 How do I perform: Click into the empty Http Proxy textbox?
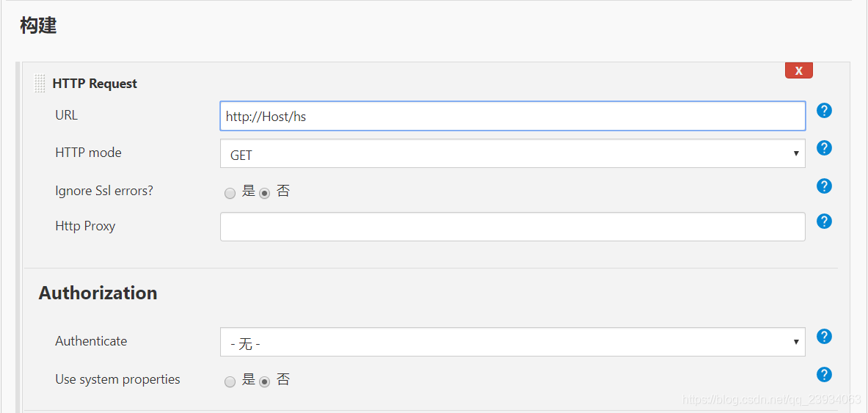(x=513, y=227)
